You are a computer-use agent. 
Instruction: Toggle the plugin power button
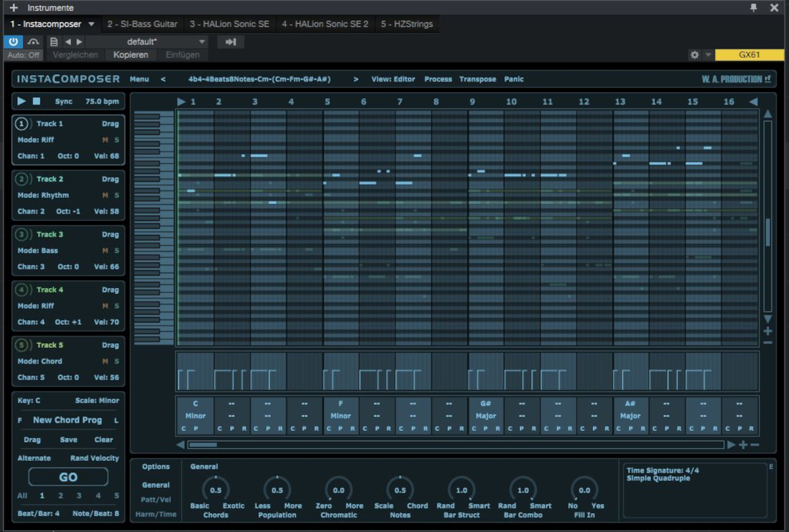coord(13,41)
